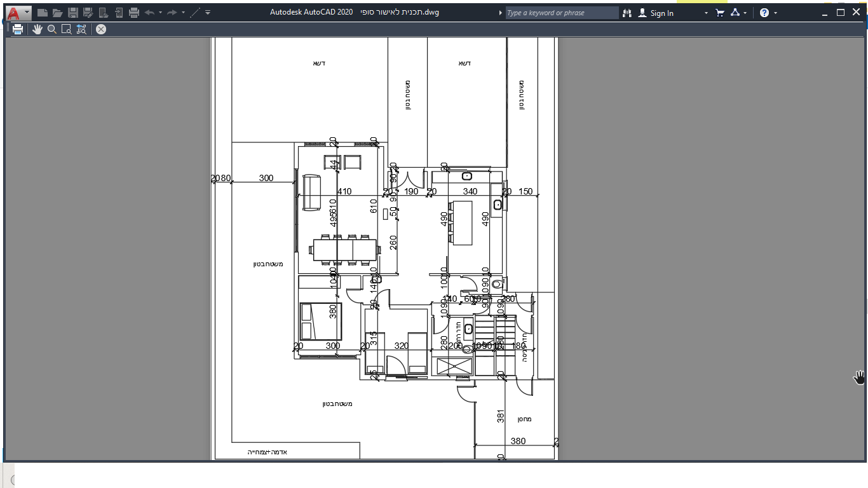
Task: Click the 340 dimension text in the drawing
Action: tap(470, 191)
